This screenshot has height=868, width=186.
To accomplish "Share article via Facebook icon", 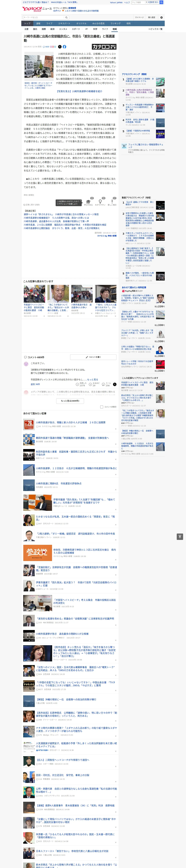I will click(x=64, y=47).
